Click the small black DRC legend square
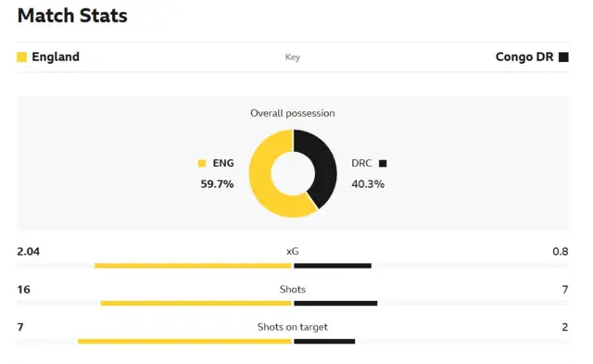The image size is (593, 364). click(383, 163)
